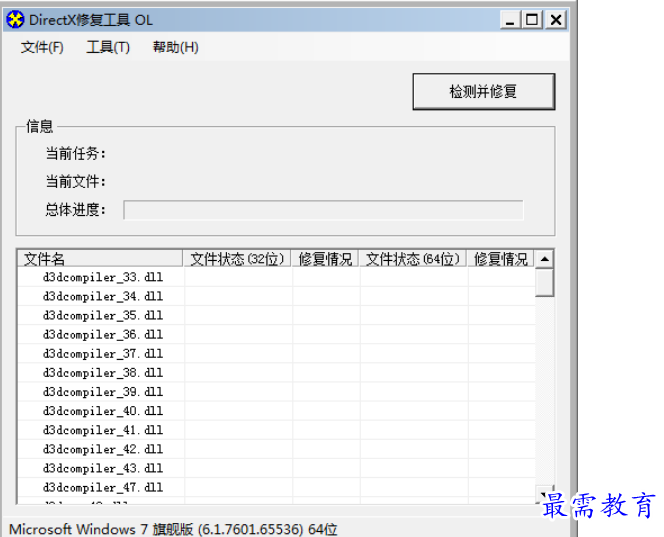Click the DirectX repair tool title bar icon
The image size is (664, 537).
[x=15, y=20]
